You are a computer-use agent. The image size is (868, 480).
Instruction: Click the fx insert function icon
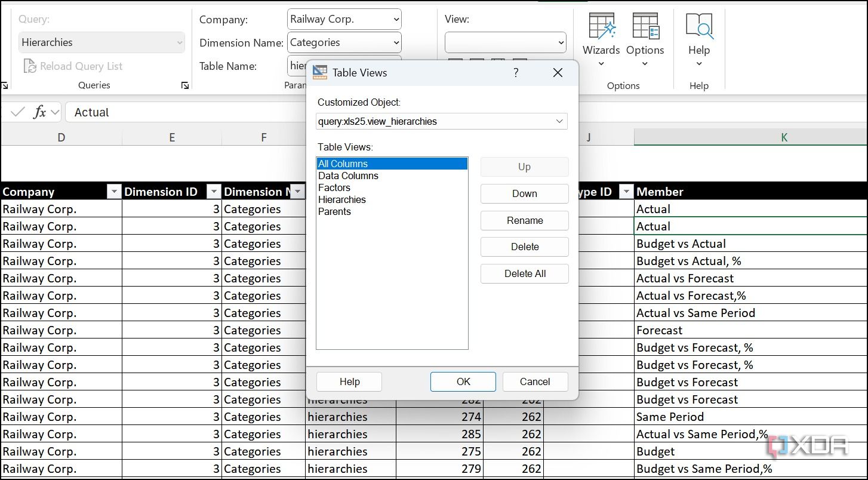point(39,112)
